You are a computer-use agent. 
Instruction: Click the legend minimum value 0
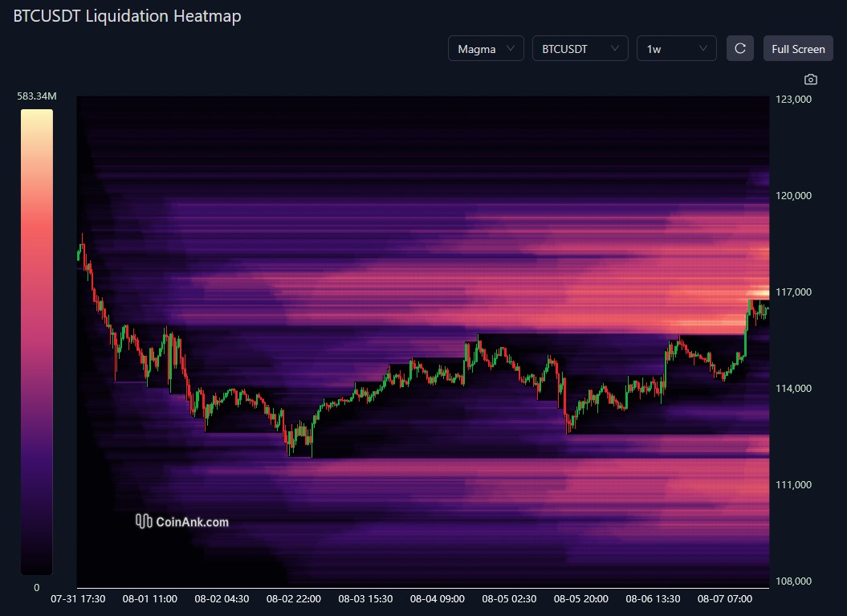37,587
